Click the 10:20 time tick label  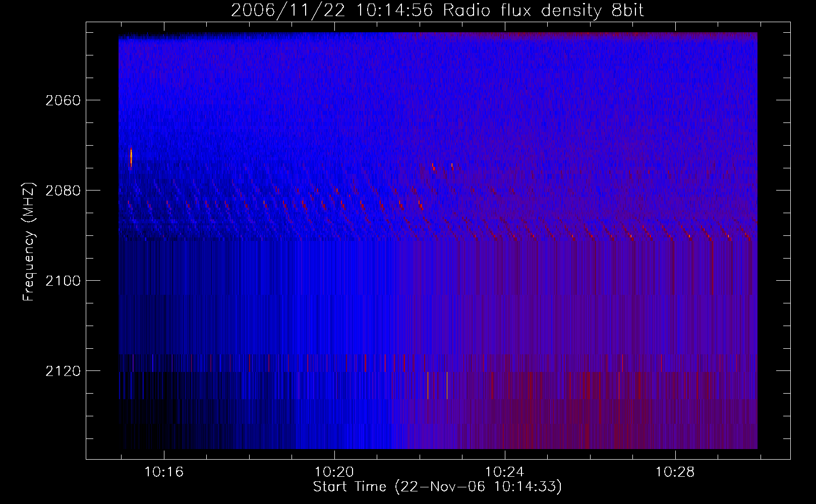(334, 472)
